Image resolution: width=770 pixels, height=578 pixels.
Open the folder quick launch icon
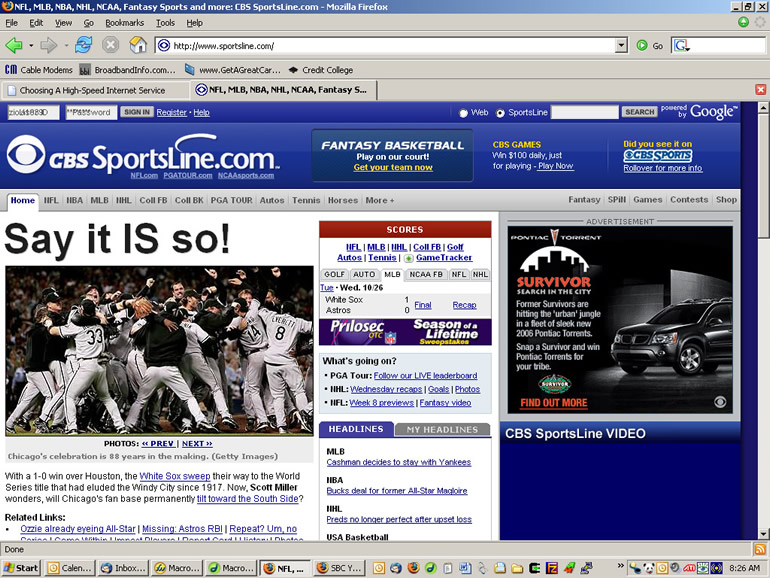pos(517,568)
